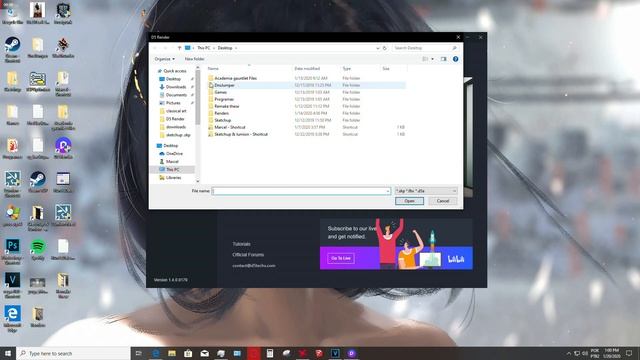This screenshot has width=640, height=360.
Task: Select the Renders folder in file list
Action: point(222,113)
